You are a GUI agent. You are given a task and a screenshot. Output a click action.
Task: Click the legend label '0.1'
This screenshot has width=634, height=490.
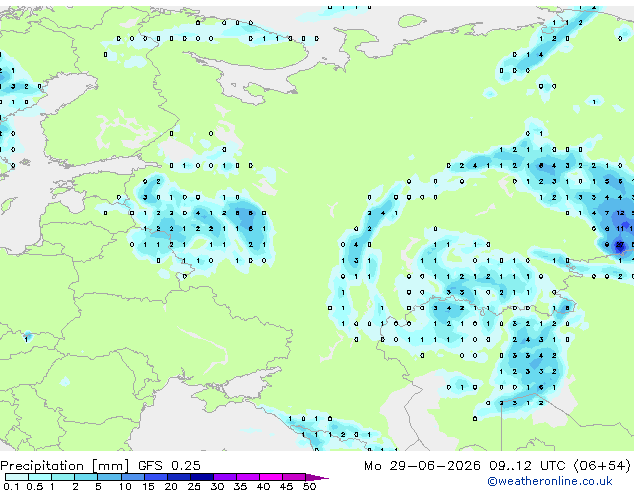coord(11,486)
